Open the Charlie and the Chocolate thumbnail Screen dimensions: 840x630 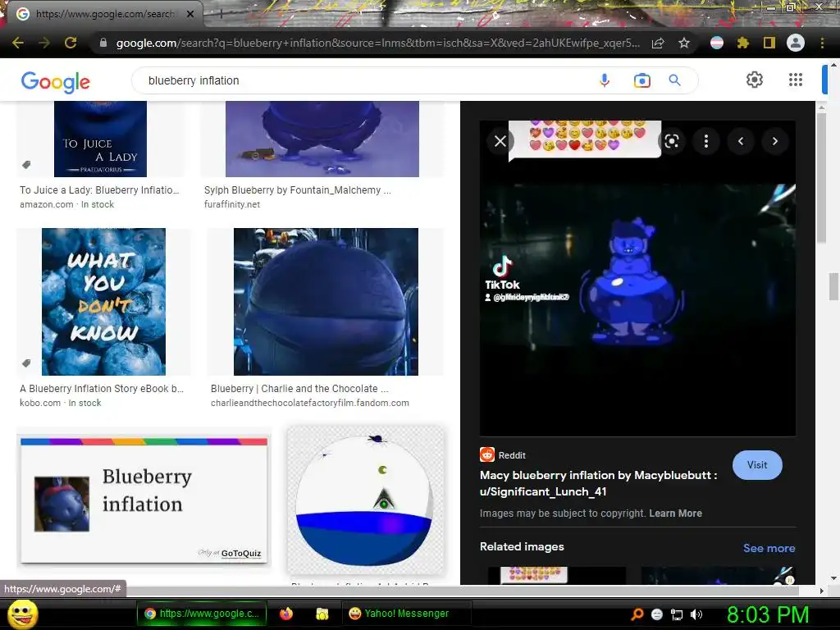[326, 302]
